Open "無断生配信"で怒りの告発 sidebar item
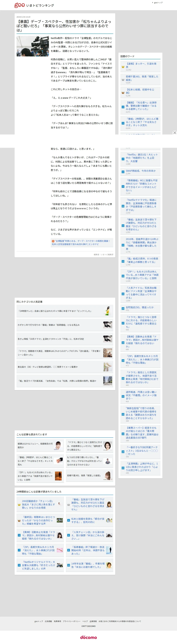 [140, 415]
